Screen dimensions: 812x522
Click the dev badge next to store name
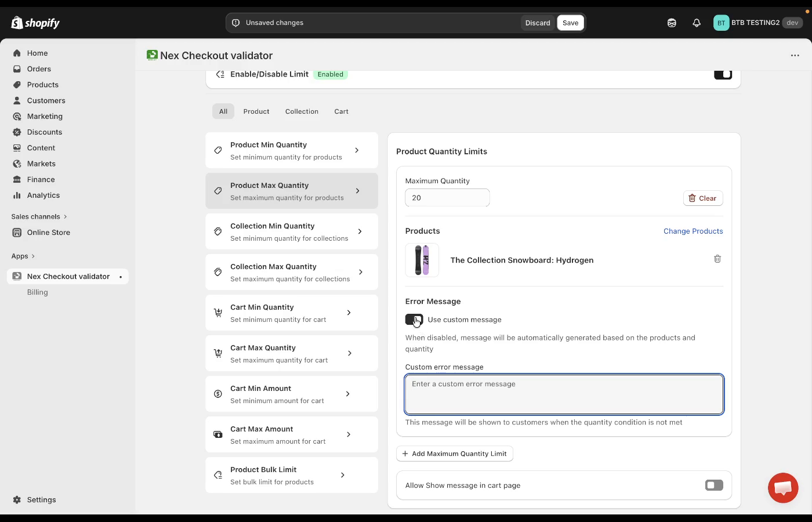pyautogui.click(x=792, y=23)
